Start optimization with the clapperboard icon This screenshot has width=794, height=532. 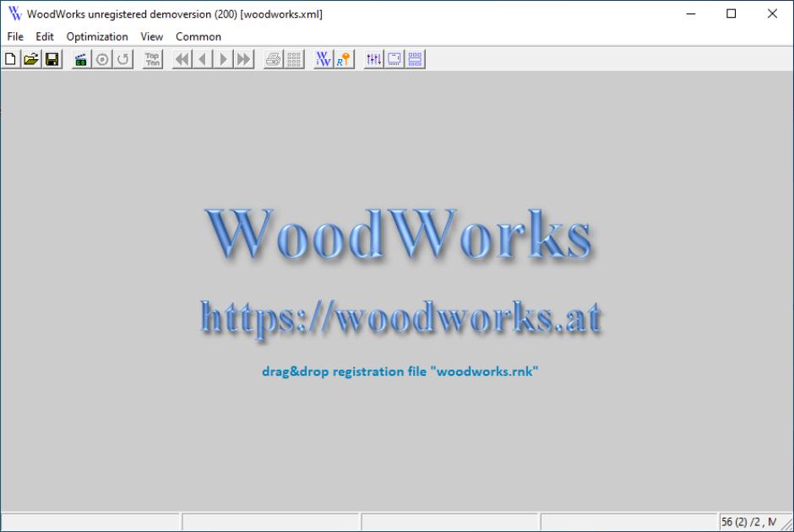click(81, 59)
